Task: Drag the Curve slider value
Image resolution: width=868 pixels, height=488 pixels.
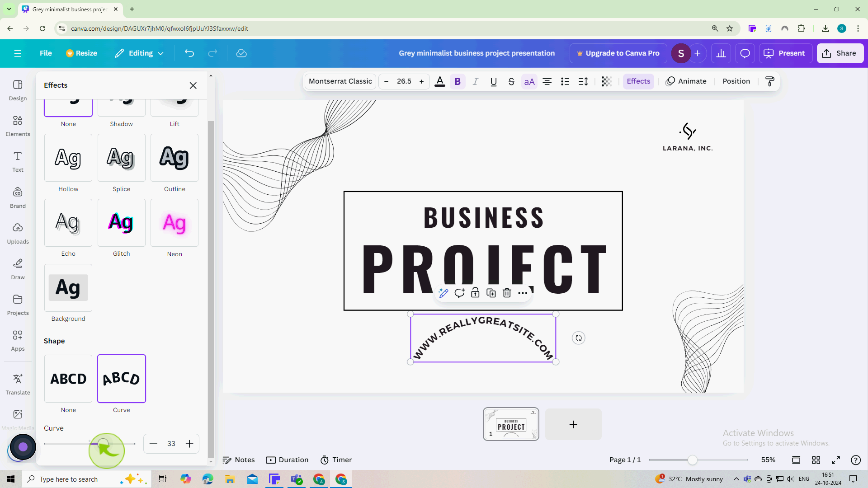Action: pos(104,443)
